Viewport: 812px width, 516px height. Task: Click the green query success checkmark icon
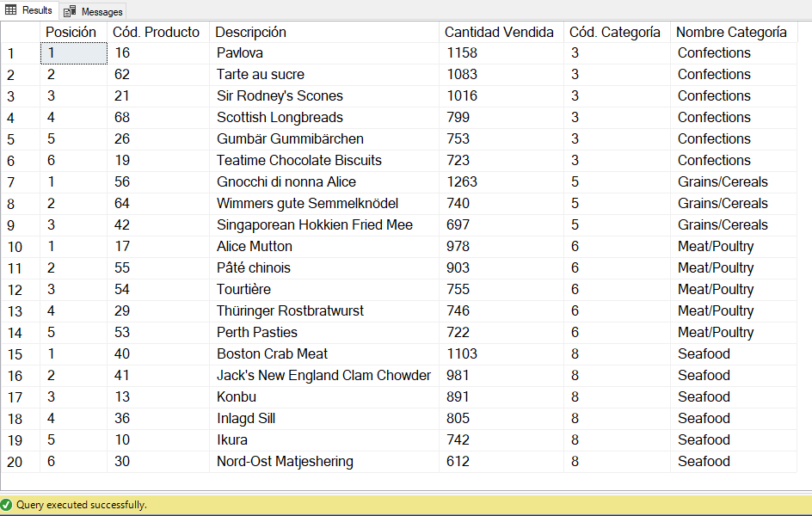pyautogui.click(x=6, y=505)
